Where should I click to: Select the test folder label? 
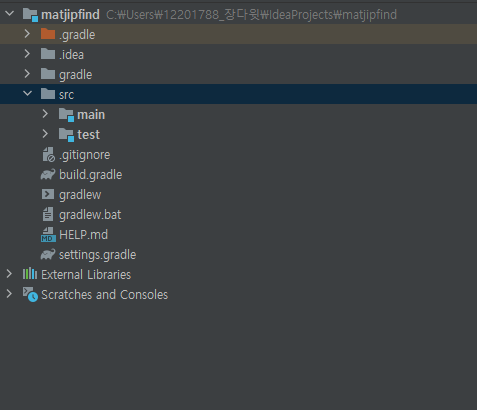point(88,135)
